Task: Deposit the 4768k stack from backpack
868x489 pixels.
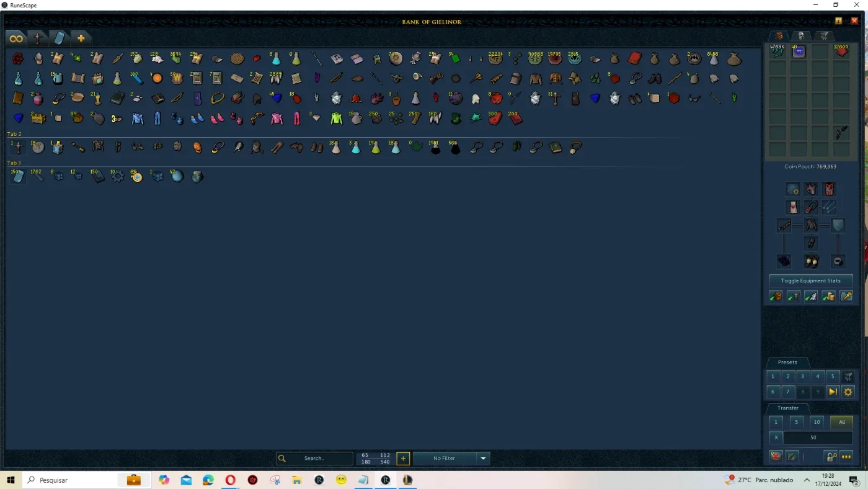Action: pos(777,52)
